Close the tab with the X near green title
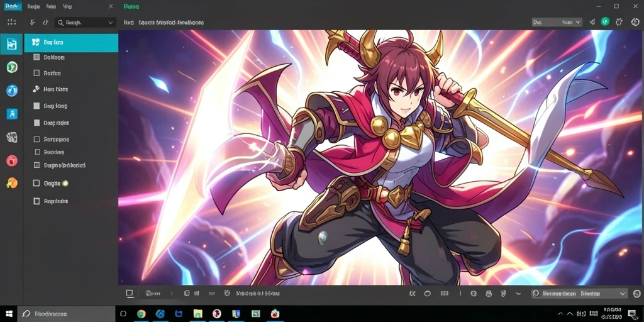The width and height of the screenshot is (644, 322). coord(111,6)
